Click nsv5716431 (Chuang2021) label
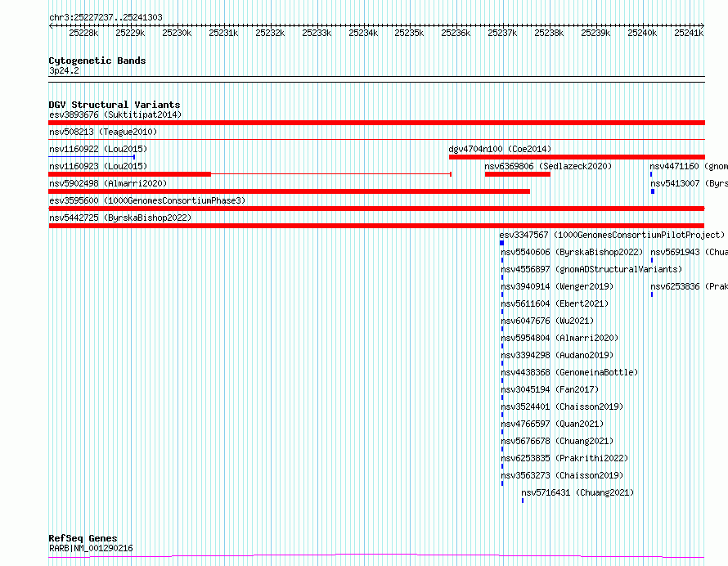 point(577,492)
